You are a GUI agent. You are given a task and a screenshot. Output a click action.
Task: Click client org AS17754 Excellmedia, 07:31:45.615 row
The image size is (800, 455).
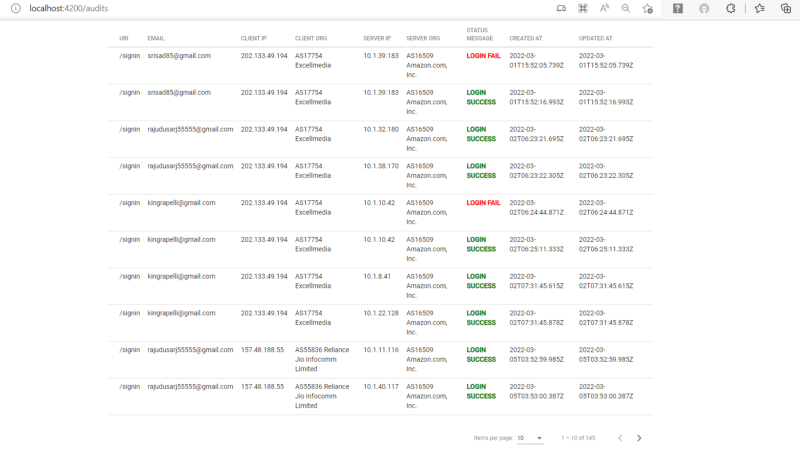click(313, 281)
